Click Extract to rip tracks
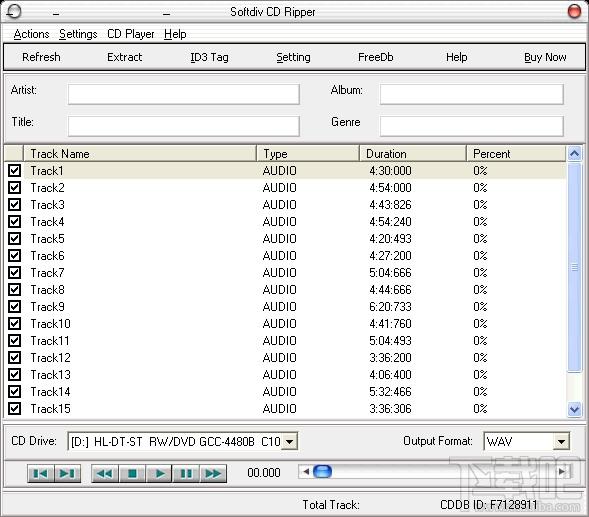Image resolution: width=589 pixels, height=517 pixels. [x=125, y=57]
